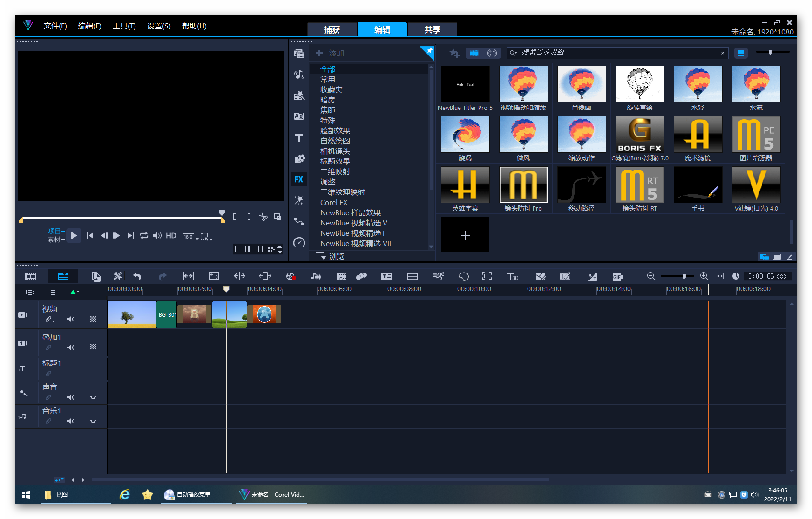Click the Split Screen template icon

413,276
